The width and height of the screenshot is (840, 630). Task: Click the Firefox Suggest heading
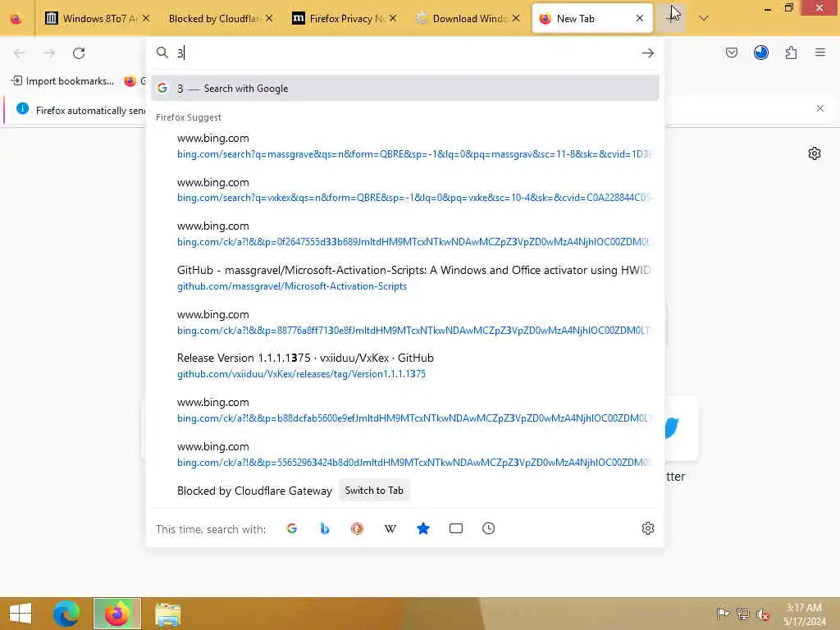click(x=189, y=117)
